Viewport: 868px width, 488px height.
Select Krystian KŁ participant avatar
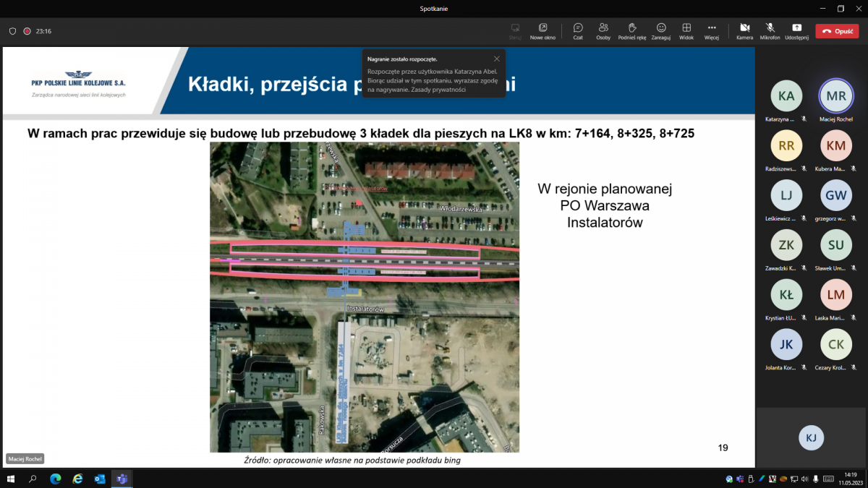786,295
